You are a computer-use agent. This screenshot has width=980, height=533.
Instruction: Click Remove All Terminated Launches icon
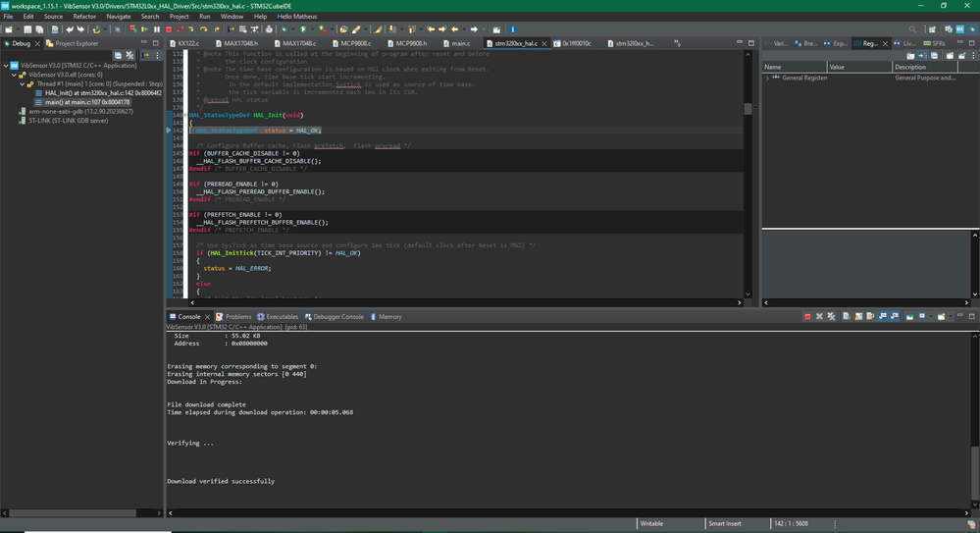(831, 316)
